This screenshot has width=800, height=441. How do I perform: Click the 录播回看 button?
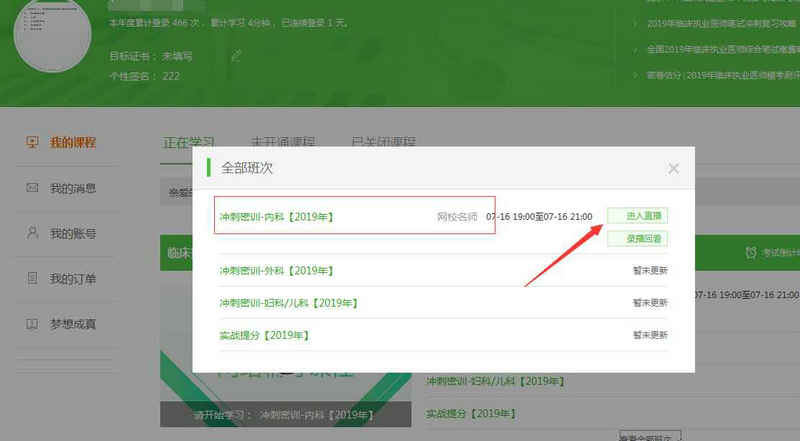tap(637, 238)
